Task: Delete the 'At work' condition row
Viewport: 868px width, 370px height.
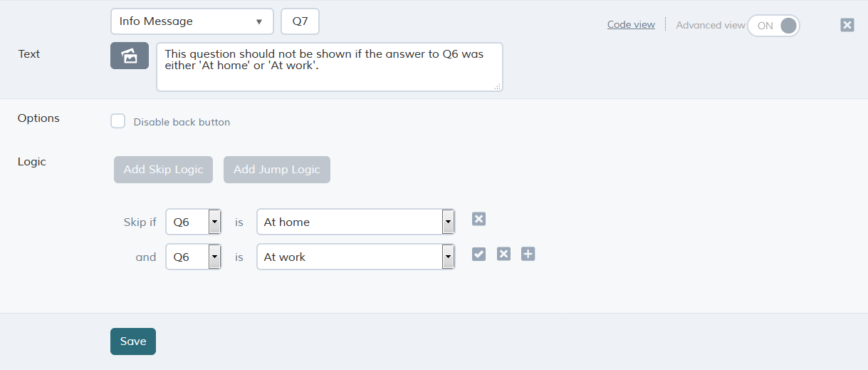Action: pyautogui.click(x=503, y=254)
